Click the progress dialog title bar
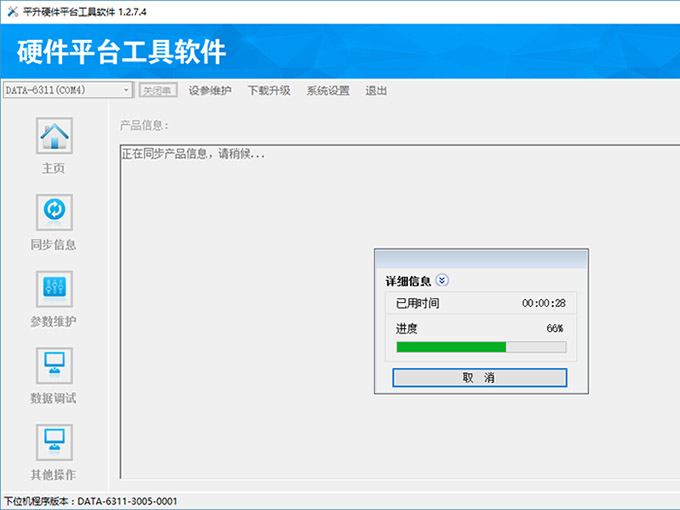680x510 pixels. coord(481,259)
